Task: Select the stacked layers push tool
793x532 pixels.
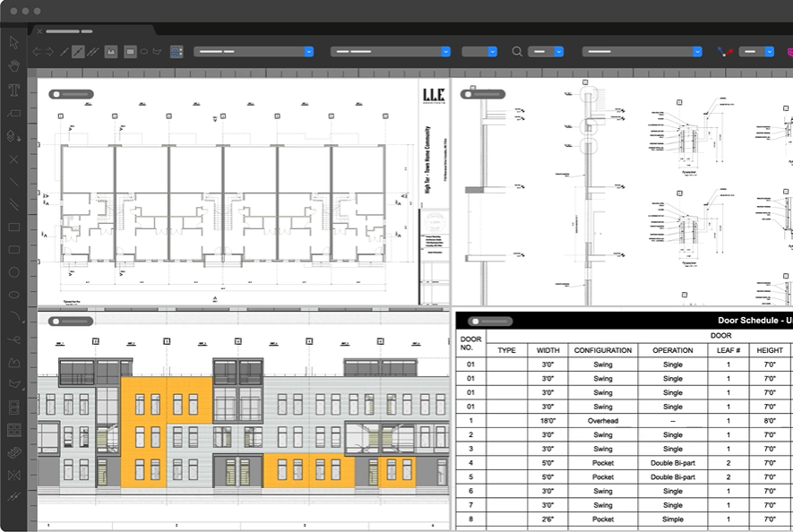Action: 13,136
